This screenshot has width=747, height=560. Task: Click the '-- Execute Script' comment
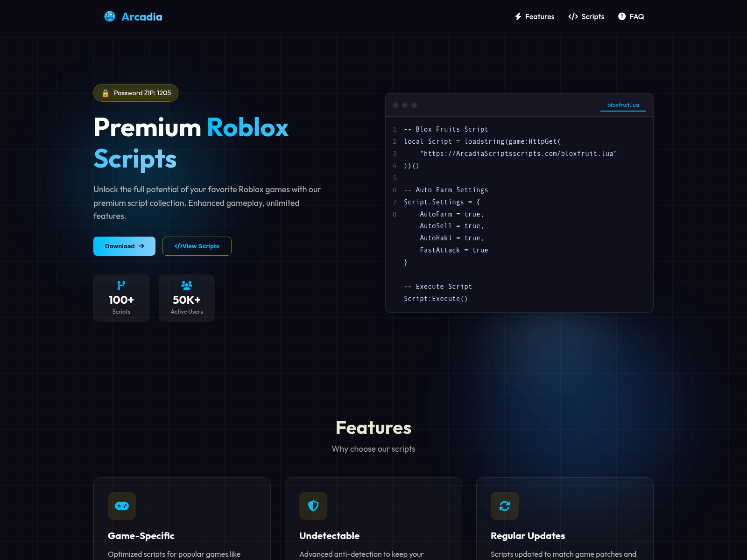(x=438, y=287)
